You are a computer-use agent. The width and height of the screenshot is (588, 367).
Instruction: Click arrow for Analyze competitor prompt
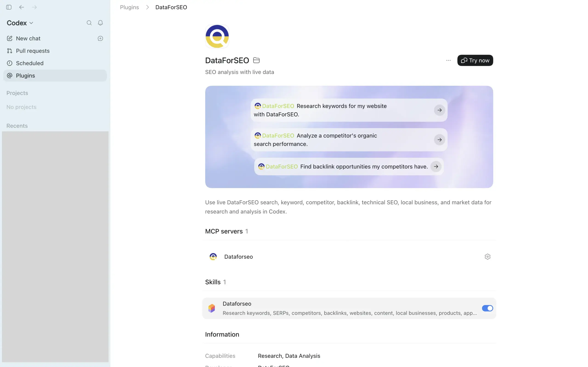tap(439, 140)
